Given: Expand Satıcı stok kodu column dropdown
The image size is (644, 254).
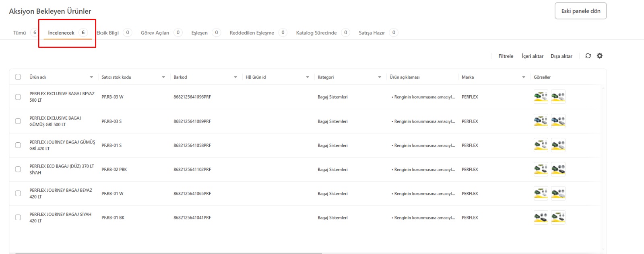Looking at the screenshot, I should pos(163,77).
